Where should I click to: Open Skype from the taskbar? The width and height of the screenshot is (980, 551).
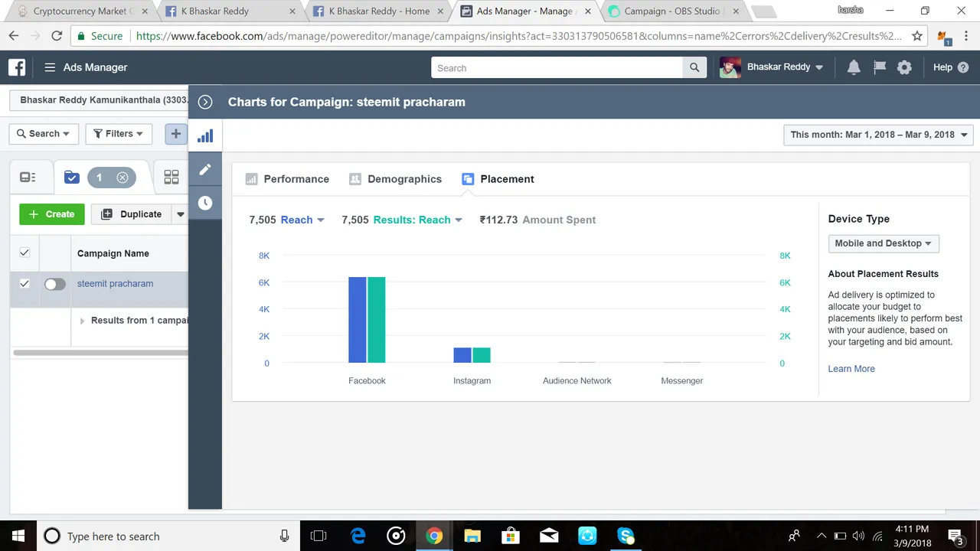point(626,536)
